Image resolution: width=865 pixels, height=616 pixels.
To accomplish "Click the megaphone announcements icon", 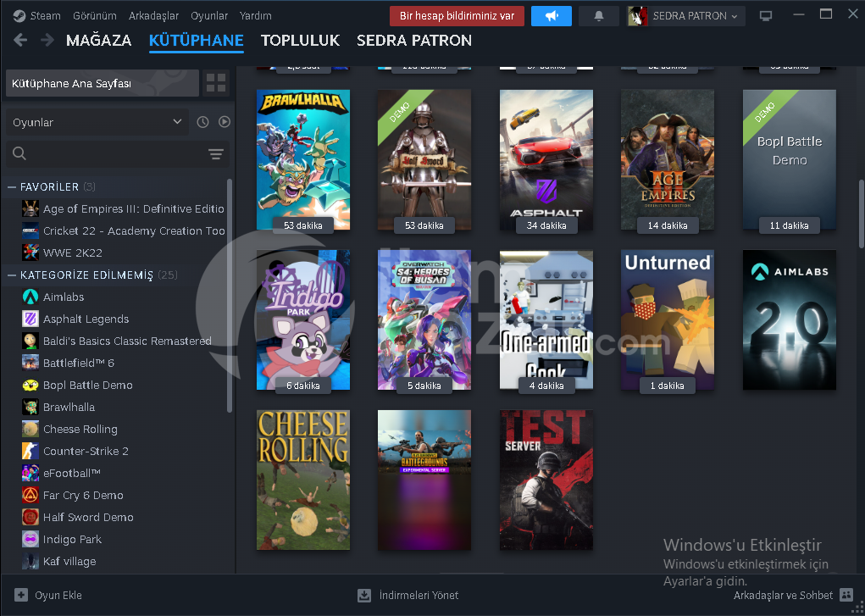I will pyautogui.click(x=551, y=16).
